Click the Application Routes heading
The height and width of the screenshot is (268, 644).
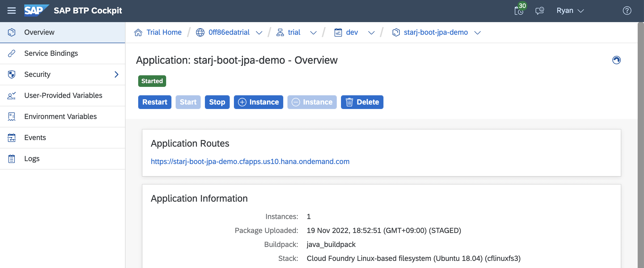pos(190,143)
